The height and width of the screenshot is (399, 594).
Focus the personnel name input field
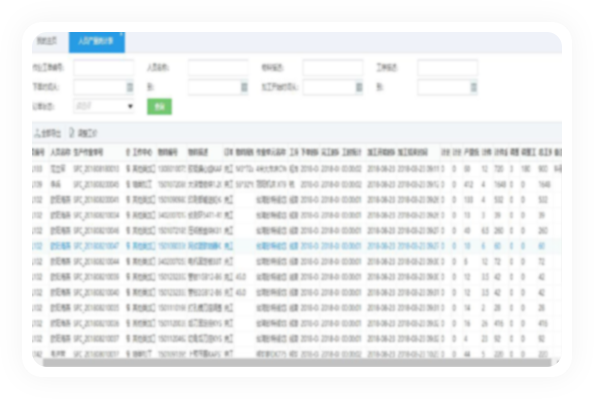tap(218, 67)
